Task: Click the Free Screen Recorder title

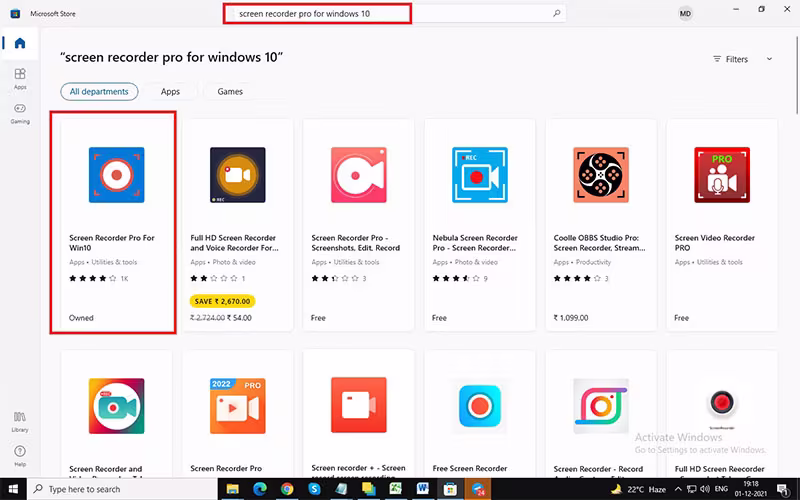Action: [470, 468]
